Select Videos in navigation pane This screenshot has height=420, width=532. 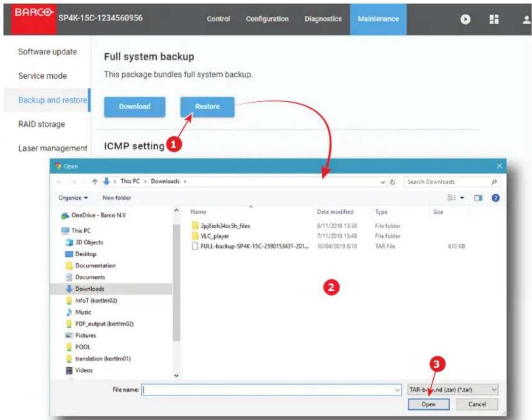pyautogui.click(x=79, y=370)
